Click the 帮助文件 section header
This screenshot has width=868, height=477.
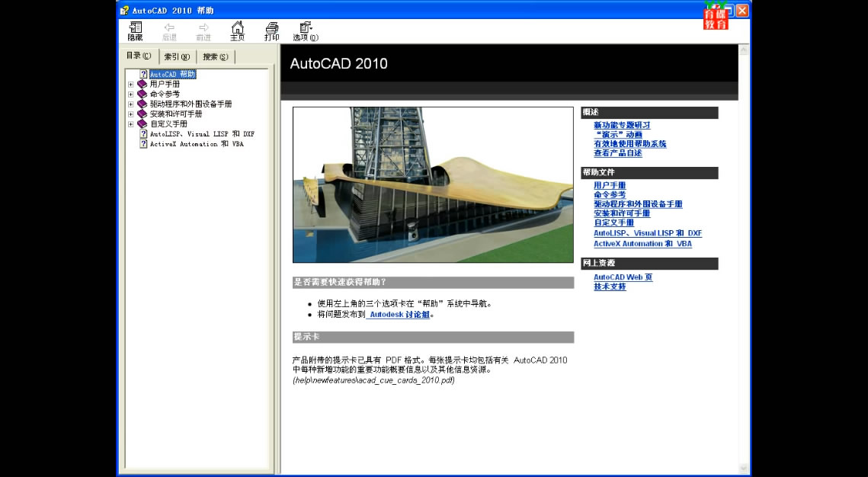click(x=649, y=173)
